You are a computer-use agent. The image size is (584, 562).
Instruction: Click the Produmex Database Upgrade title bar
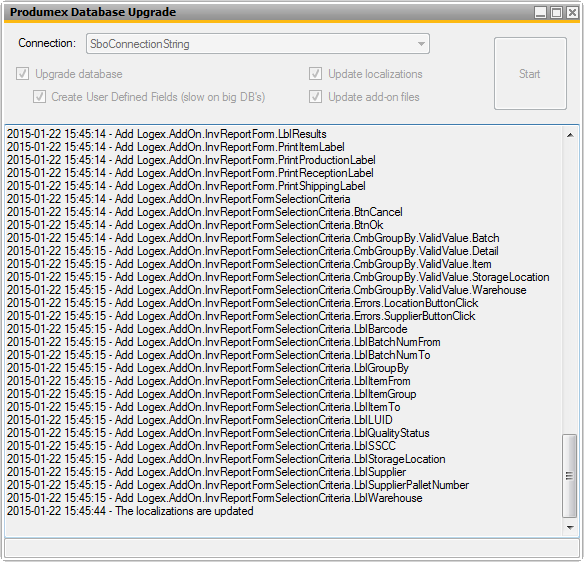(268, 12)
